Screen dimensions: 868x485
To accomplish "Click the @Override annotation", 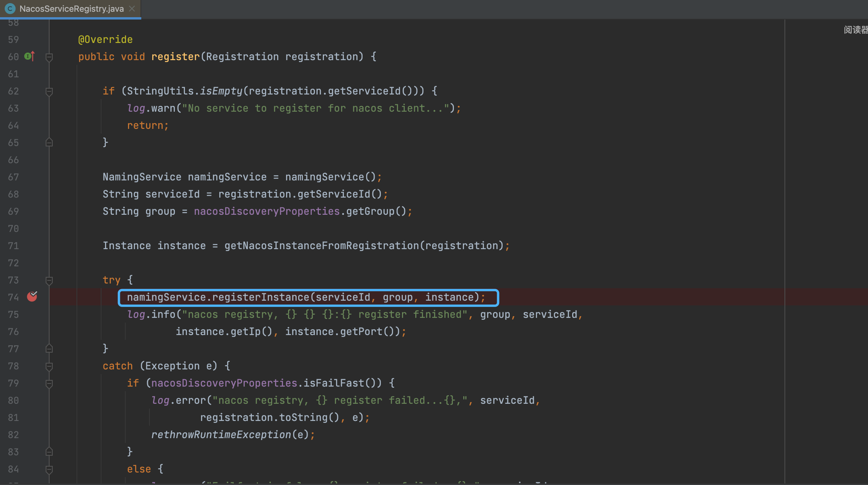I will click(x=105, y=39).
